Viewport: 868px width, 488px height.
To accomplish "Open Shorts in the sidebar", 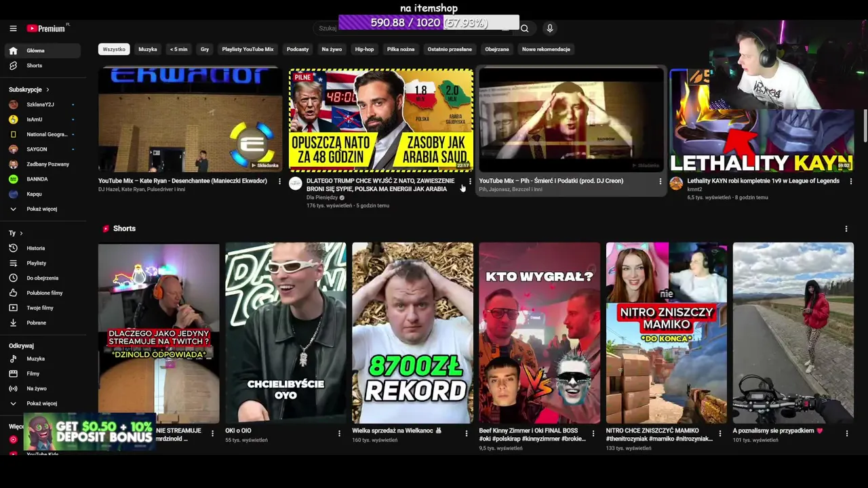I will [43, 66].
